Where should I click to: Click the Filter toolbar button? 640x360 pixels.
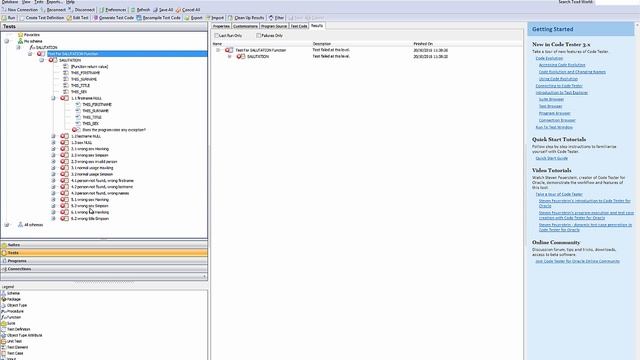(x=276, y=18)
